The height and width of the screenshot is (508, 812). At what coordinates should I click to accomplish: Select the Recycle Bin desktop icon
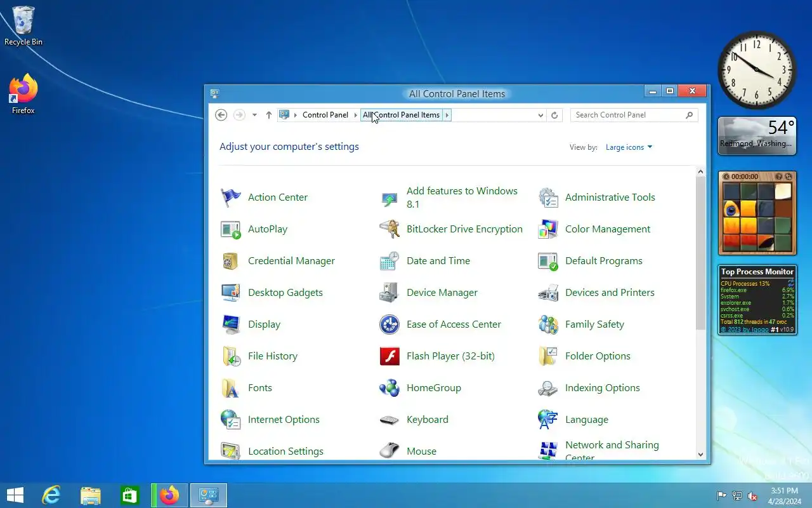pyautogui.click(x=23, y=26)
